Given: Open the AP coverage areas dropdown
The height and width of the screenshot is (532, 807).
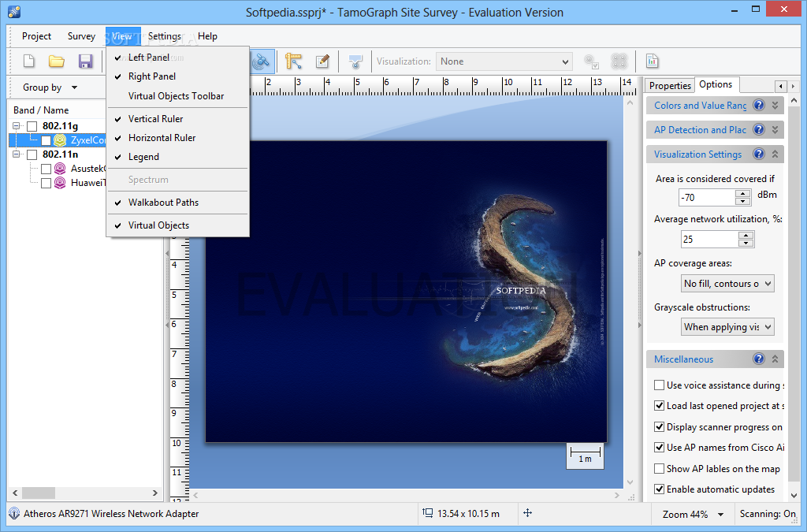Looking at the screenshot, I should coord(727,284).
